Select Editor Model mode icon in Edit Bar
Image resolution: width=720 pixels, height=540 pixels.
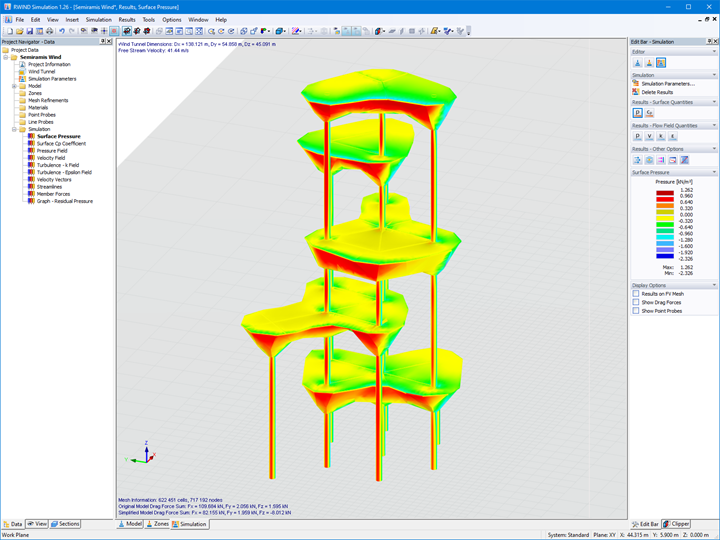click(x=637, y=63)
